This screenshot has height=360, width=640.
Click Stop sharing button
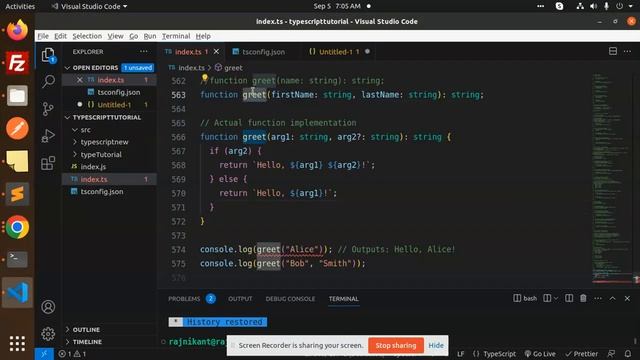point(396,345)
